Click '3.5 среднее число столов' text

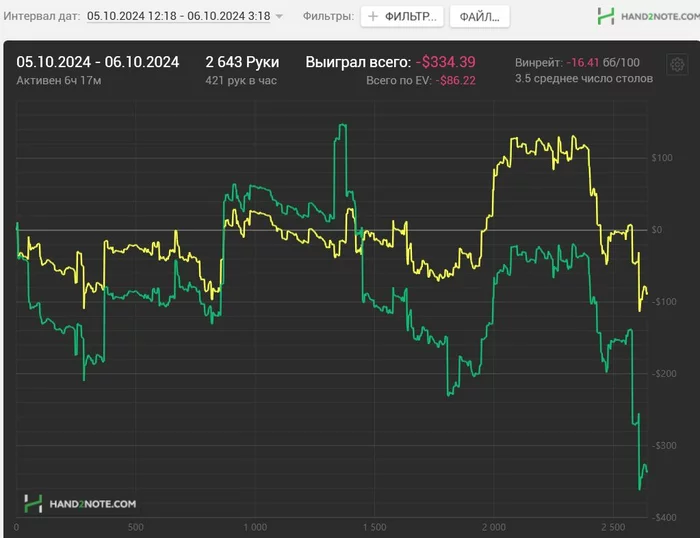(584, 79)
